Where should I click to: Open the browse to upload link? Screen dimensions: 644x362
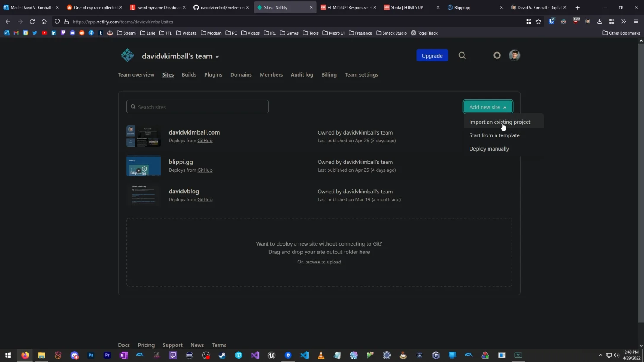coord(323,262)
